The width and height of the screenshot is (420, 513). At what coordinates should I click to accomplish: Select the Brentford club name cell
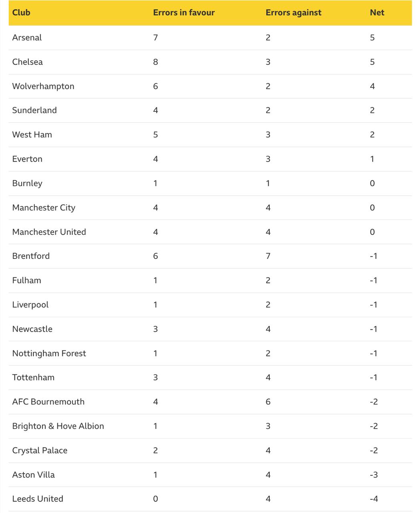[x=31, y=256]
